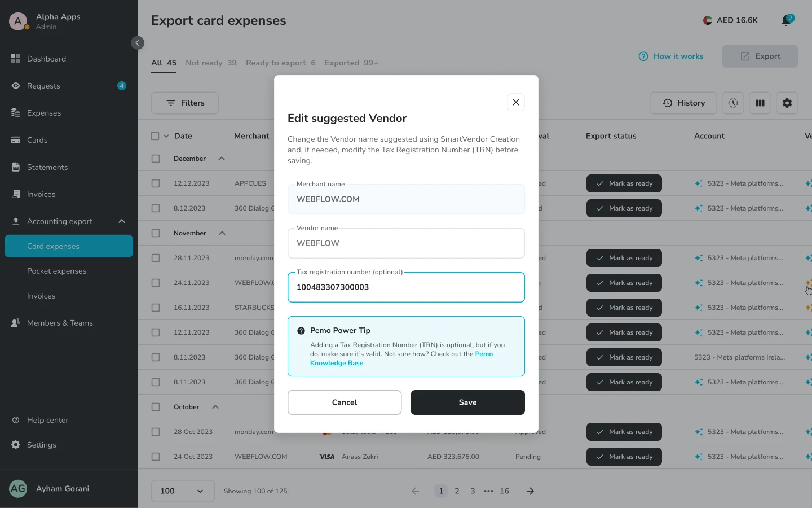Click the Pemo Power Tip question icon
This screenshot has height=508, width=812.
[301, 331]
